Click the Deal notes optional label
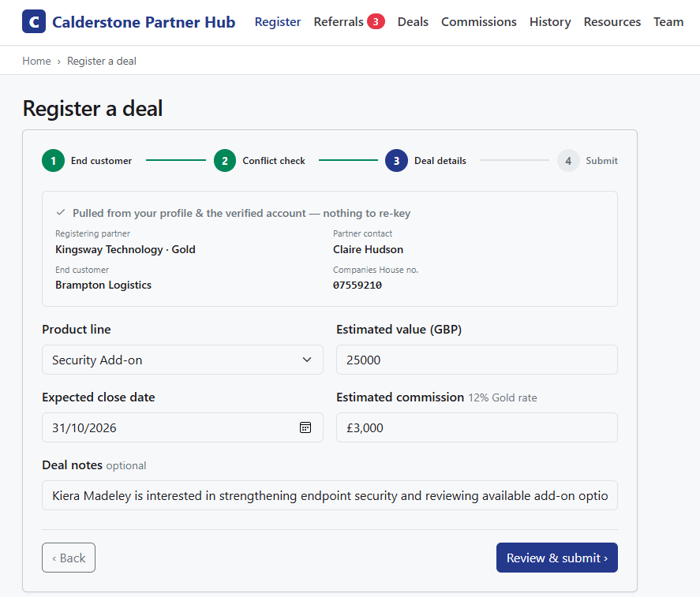700x597 pixels. pos(94,465)
